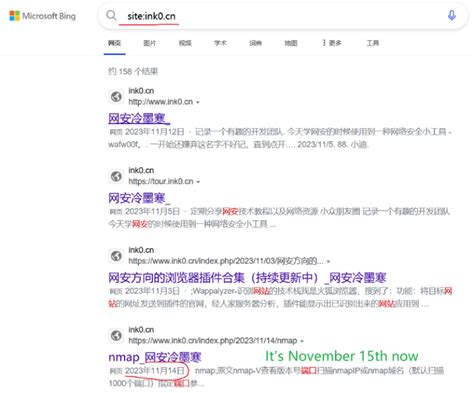
Task: Expand caret next to 2023/11/14/nmap URL
Action: tap(302, 341)
